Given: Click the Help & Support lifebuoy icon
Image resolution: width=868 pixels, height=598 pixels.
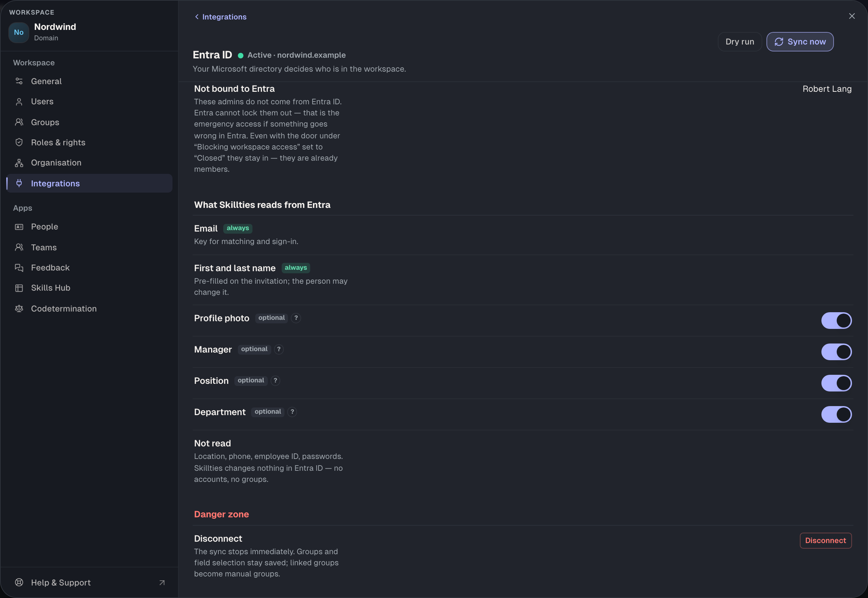Looking at the screenshot, I should (19, 582).
